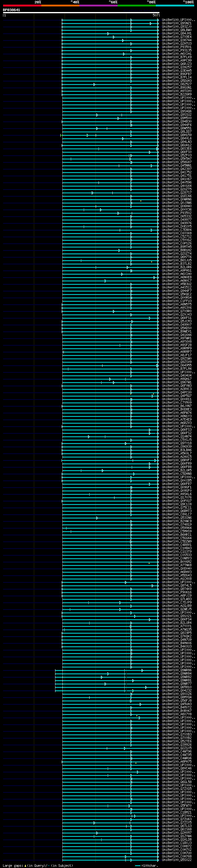Click the alignment bar for UniRef100_Q5SX22
This screenshot has height=868, width=197.
click(x=111, y=860)
